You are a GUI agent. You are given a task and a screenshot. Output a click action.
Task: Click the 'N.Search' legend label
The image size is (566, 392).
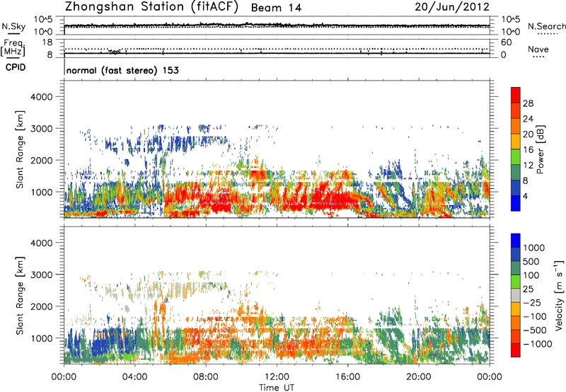(547, 26)
